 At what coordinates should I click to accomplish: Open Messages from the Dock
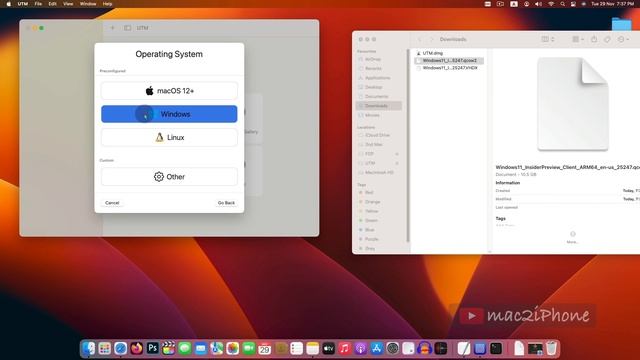pos(184,348)
